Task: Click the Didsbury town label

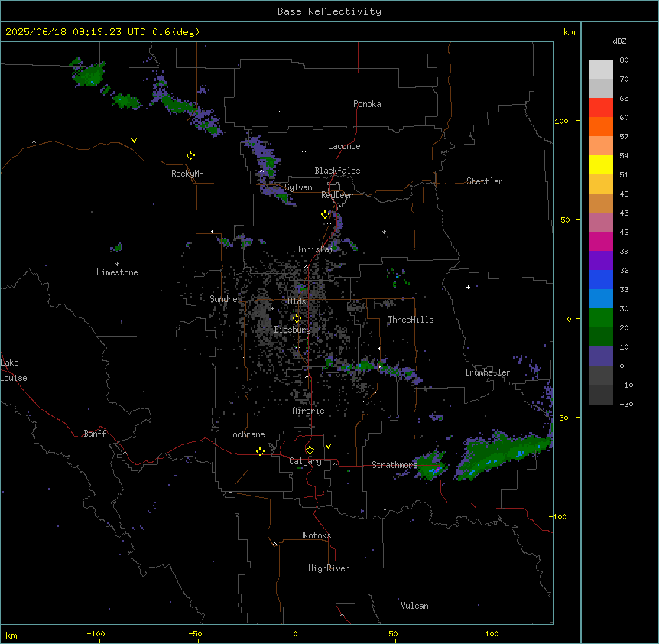Action: (x=292, y=330)
